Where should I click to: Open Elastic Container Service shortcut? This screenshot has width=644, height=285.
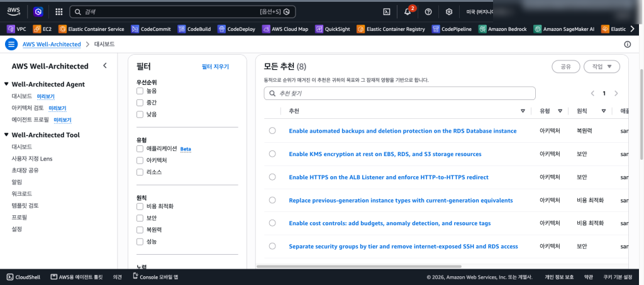(92, 29)
